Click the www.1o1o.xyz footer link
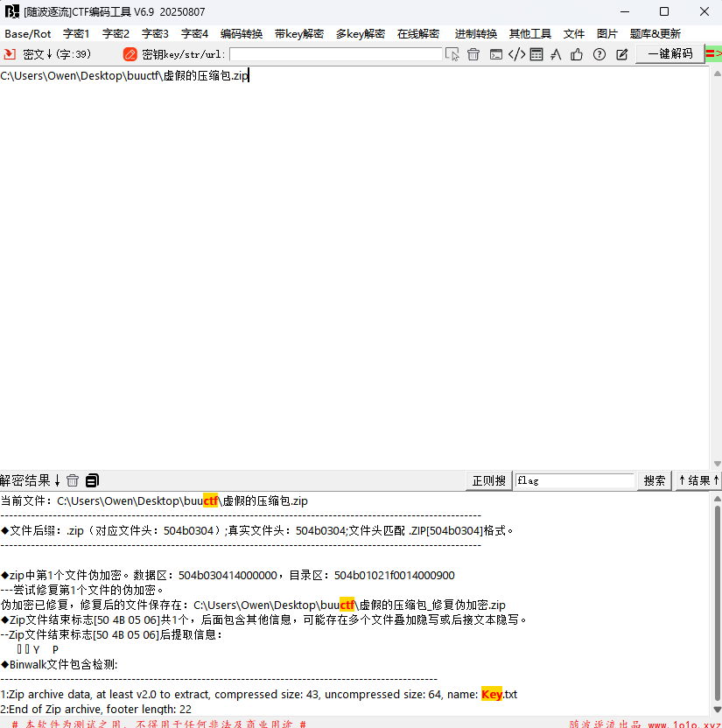This screenshot has height=728, width=722. (685, 724)
